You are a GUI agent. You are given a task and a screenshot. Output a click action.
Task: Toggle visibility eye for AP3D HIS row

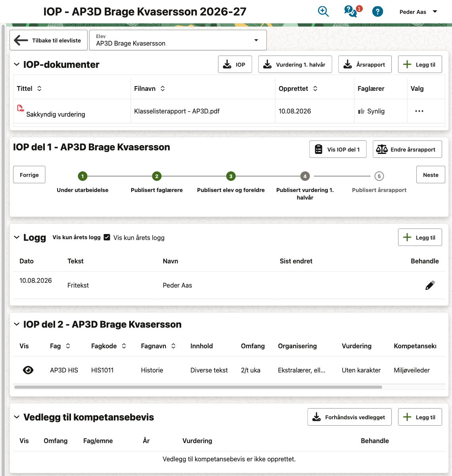(x=28, y=370)
